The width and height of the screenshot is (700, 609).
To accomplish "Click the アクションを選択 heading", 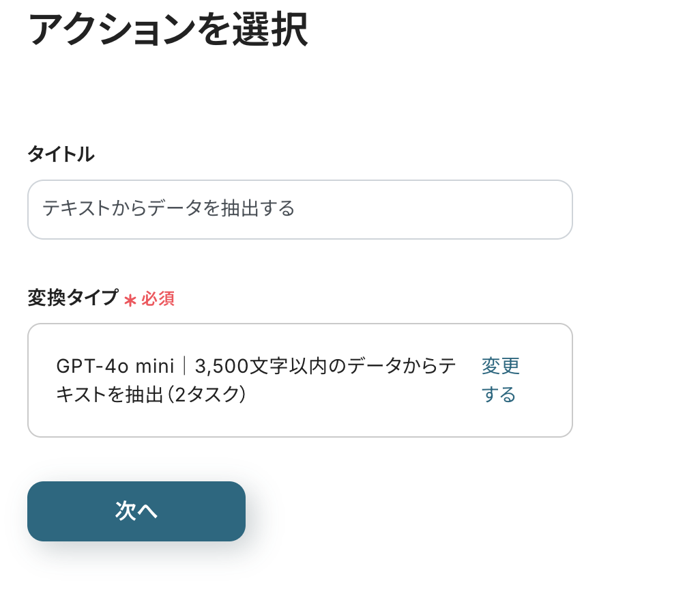I will (x=168, y=30).
